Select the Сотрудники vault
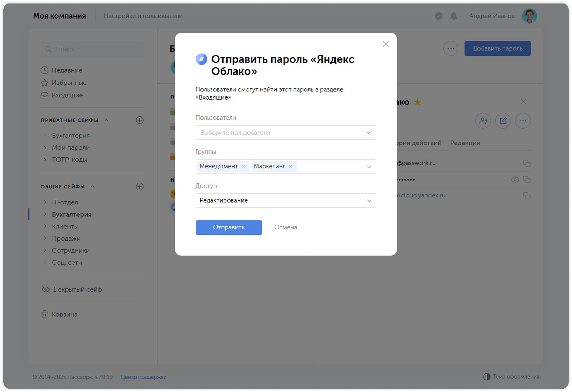572x392 pixels. point(71,250)
